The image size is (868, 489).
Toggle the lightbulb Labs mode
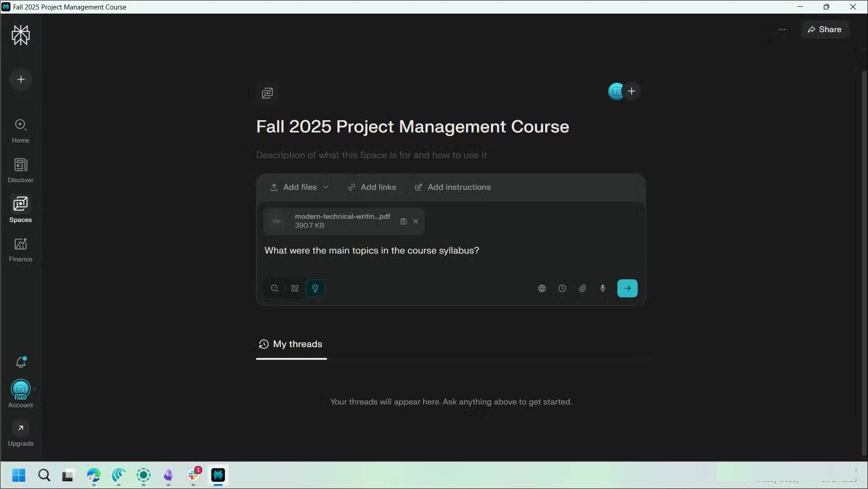[315, 288]
